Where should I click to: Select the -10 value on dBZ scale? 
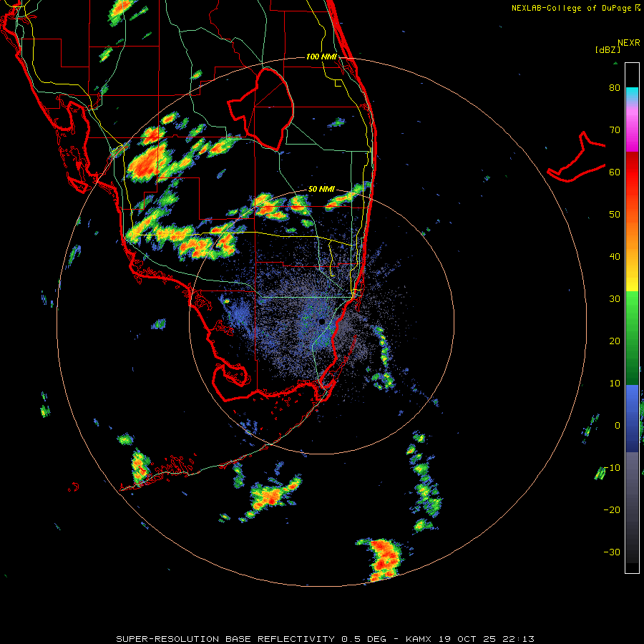point(612,468)
